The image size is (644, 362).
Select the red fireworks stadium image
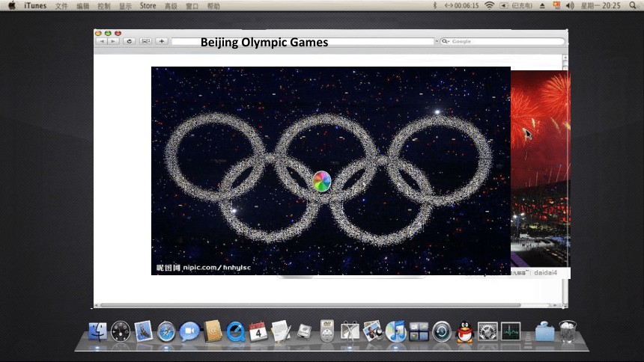point(541,169)
